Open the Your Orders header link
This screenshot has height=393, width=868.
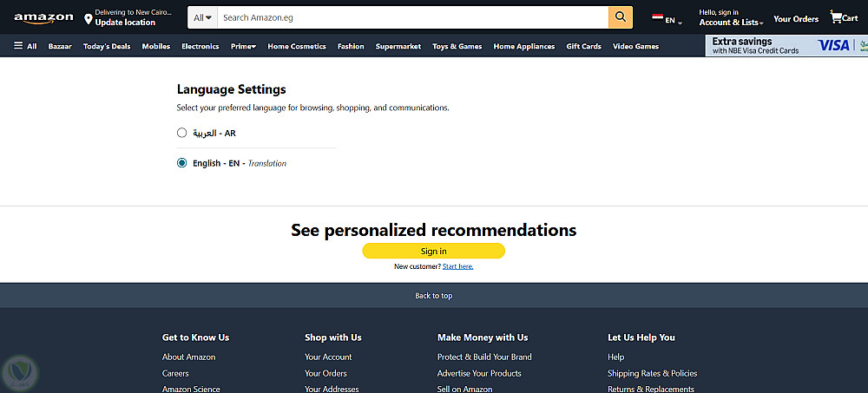tap(796, 19)
